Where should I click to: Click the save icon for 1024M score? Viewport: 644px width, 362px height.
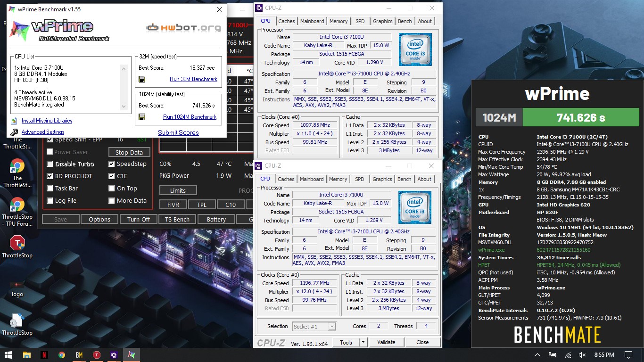[142, 117]
